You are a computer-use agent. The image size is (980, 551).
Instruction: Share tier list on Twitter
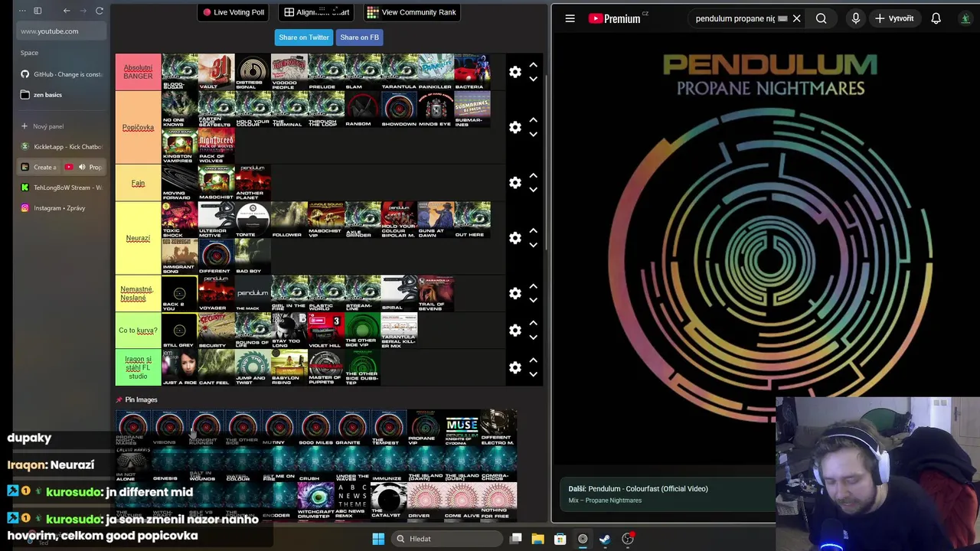tap(304, 37)
